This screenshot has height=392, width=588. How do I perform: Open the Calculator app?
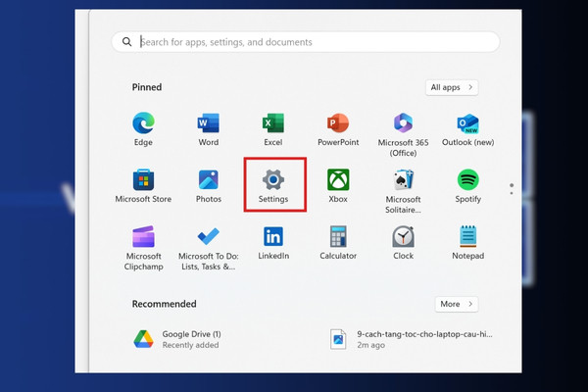338,236
